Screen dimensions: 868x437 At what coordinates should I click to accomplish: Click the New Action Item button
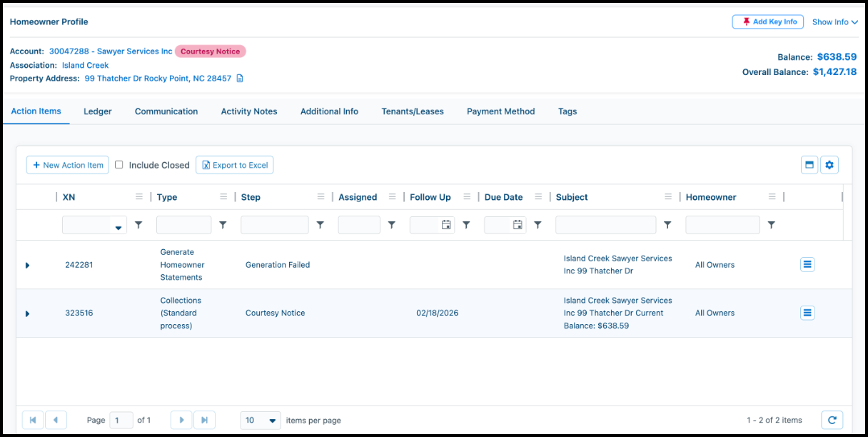coord(68,165)
